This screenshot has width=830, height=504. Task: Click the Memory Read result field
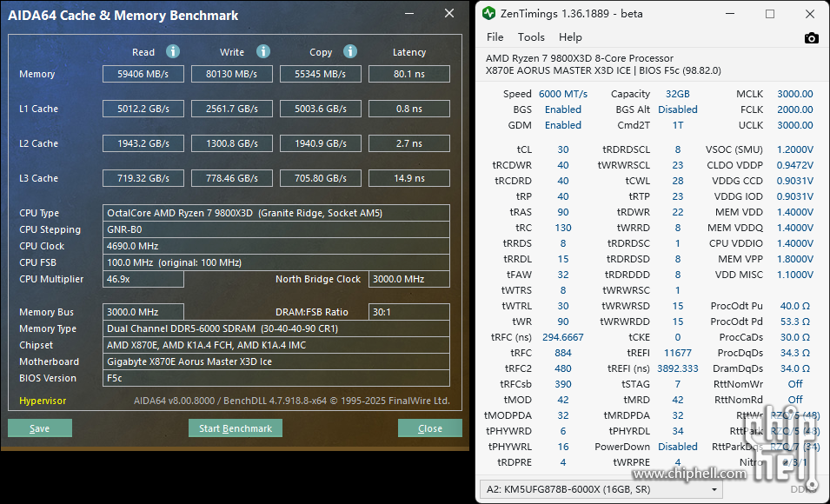(x=143, y=75)
